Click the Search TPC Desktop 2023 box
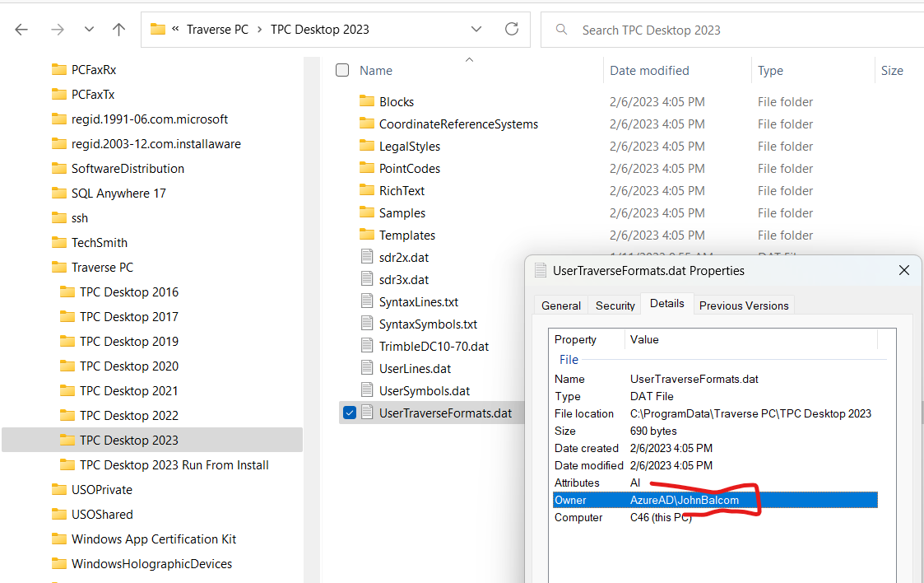The width and height of the screenshot is (924, 583). pyautogui.click(x=732, y=30)
